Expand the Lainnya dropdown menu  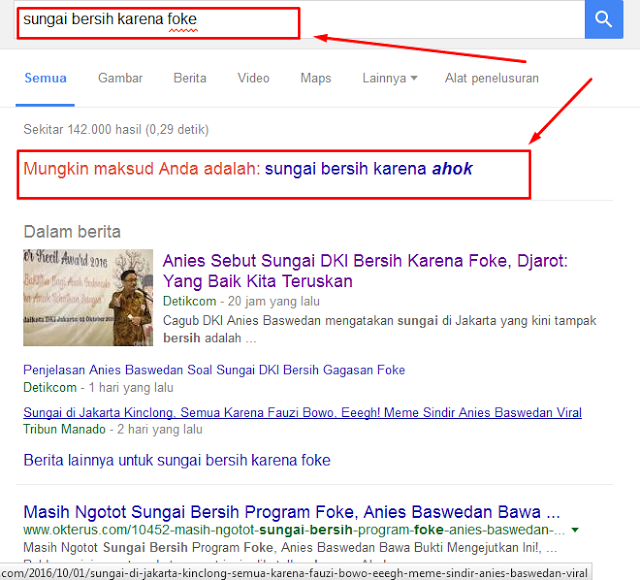point(390,78)
